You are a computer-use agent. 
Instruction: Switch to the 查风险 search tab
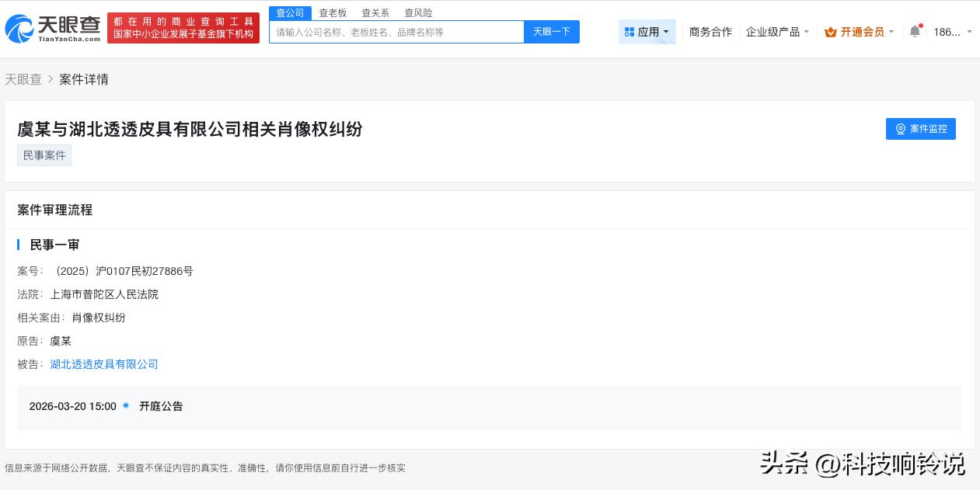pos(418,12)
